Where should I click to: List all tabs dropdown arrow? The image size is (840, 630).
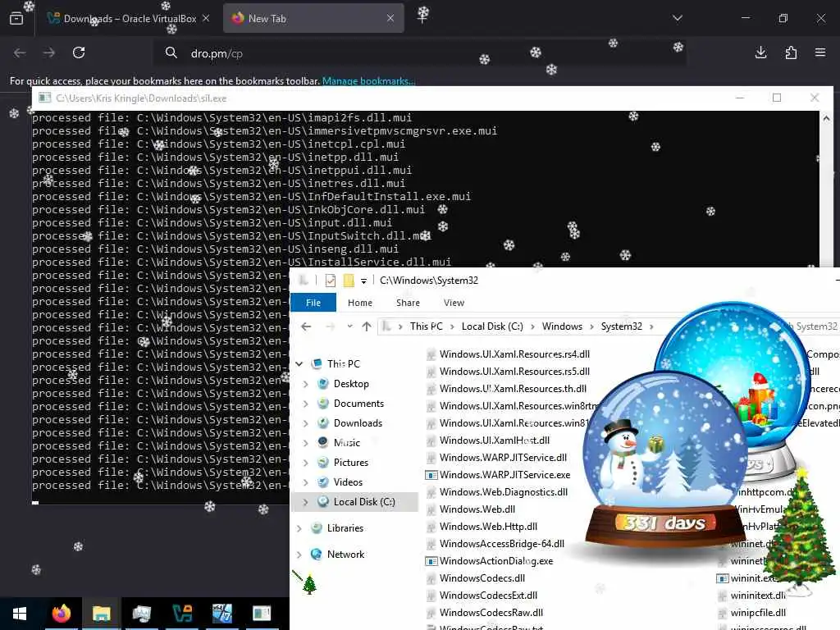point(677,18)
